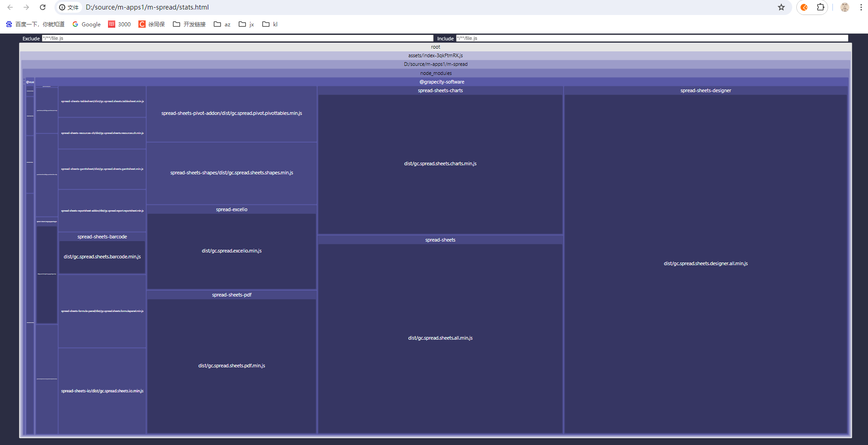Select the assets/index-3qkFtmRX.js node header
The height and width of the screenshot is (445, 868).
point(436,56)
